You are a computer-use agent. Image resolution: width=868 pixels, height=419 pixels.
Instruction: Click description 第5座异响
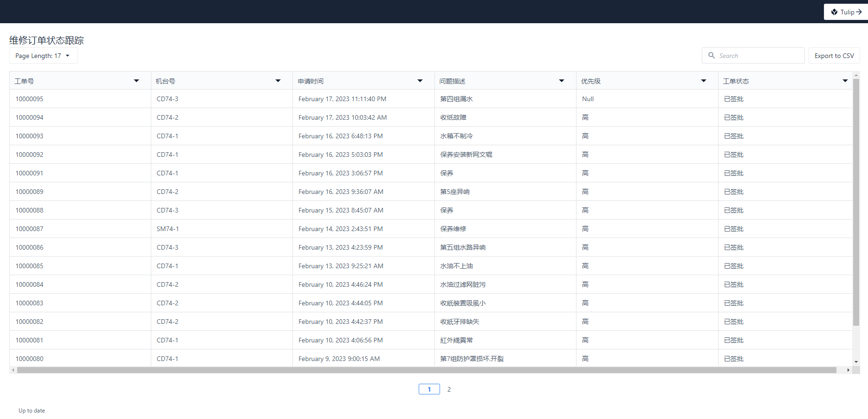455,192
